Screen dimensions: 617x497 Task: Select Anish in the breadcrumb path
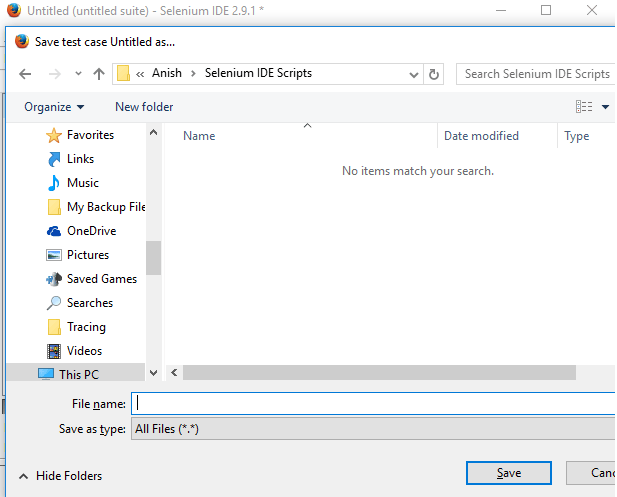167,73
